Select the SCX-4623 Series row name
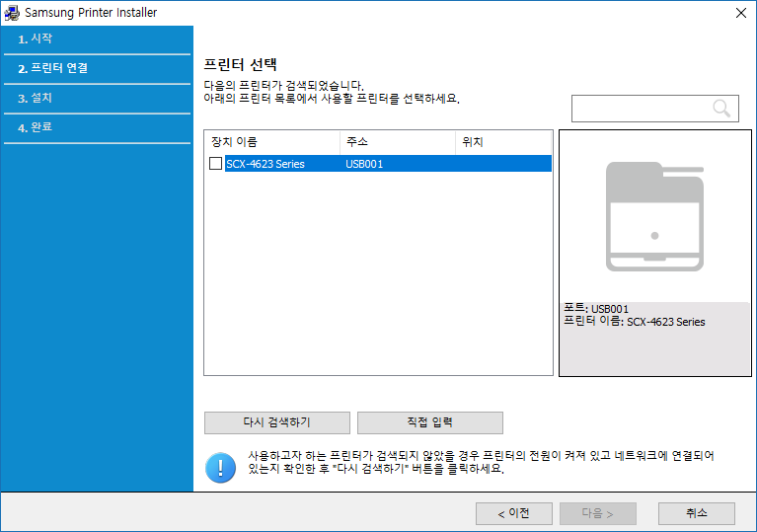This screenshot has height=532, width=757. coord(265,164)
